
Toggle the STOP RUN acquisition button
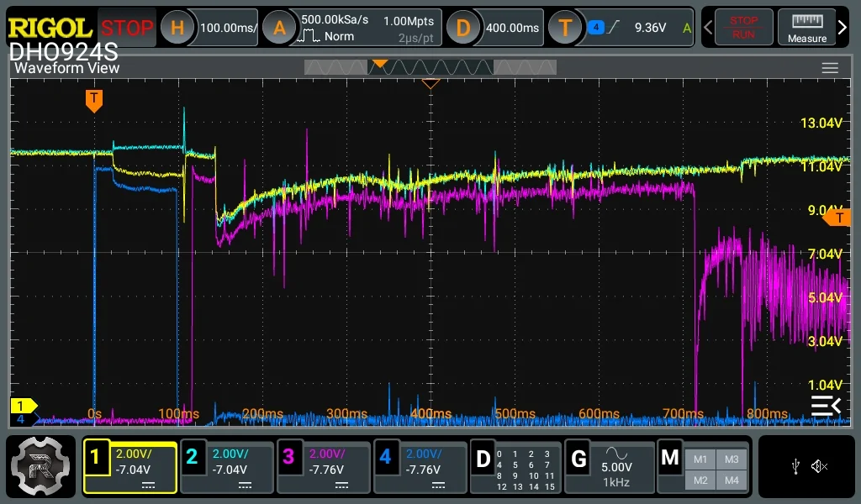click(743, 27)
